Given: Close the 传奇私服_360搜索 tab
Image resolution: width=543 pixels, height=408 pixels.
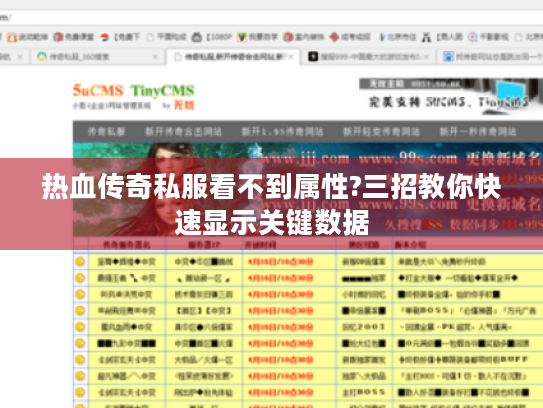Looking at the screenshot, I should point(155,56).
